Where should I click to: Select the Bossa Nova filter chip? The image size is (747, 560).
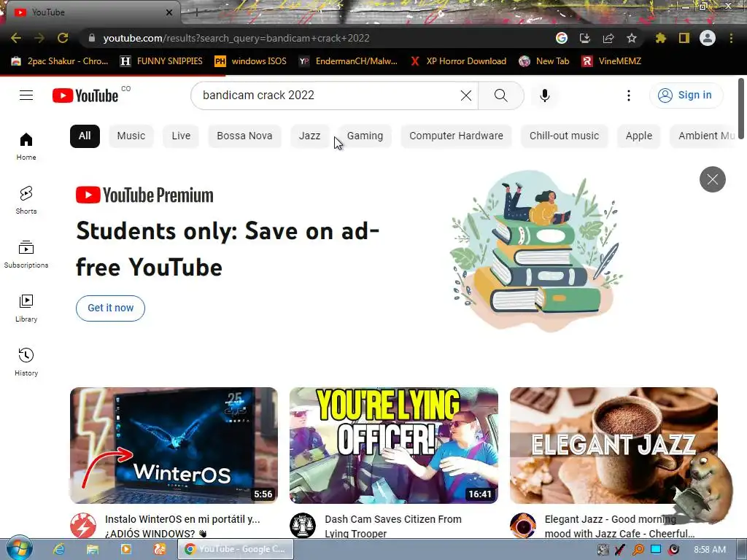click(244, 136)
